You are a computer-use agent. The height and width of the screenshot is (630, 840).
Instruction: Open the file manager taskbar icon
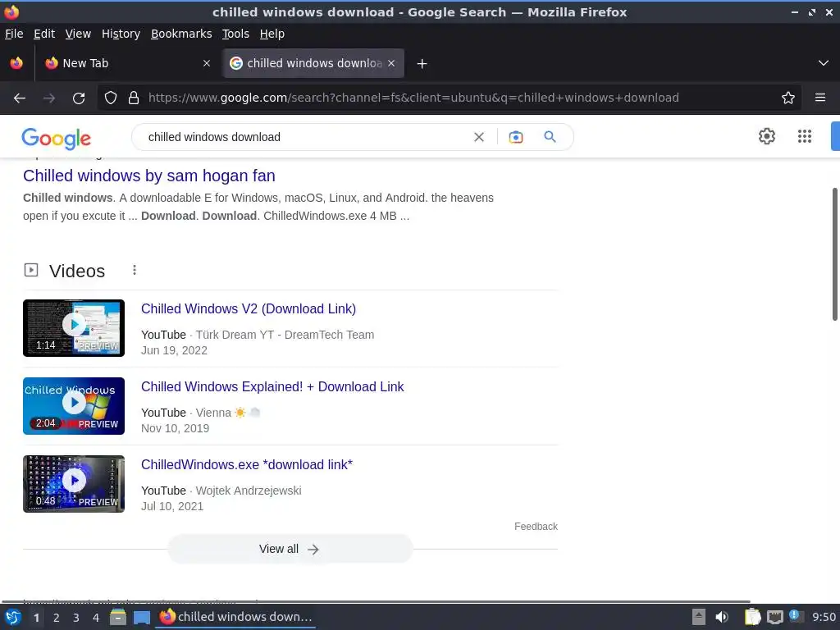coord(118,617)
